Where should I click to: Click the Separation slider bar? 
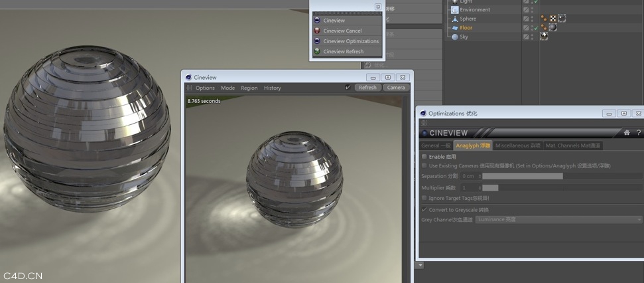pyautogui.click(x=562, y=176)
